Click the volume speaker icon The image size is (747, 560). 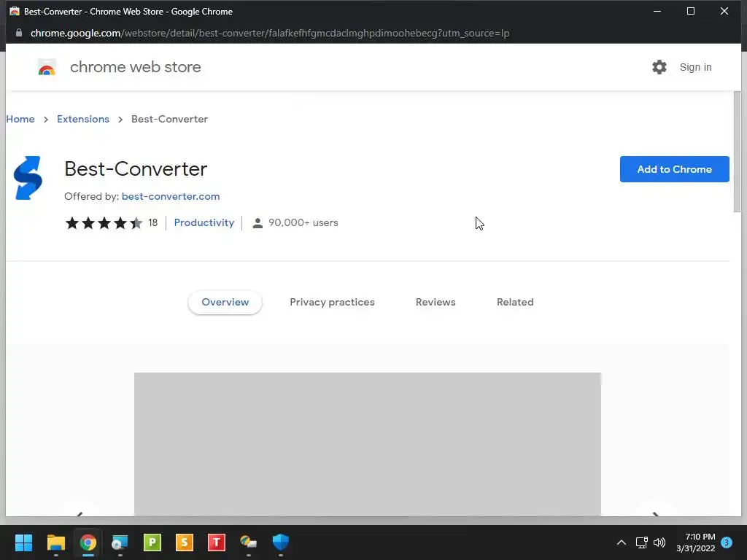point(659,542)
